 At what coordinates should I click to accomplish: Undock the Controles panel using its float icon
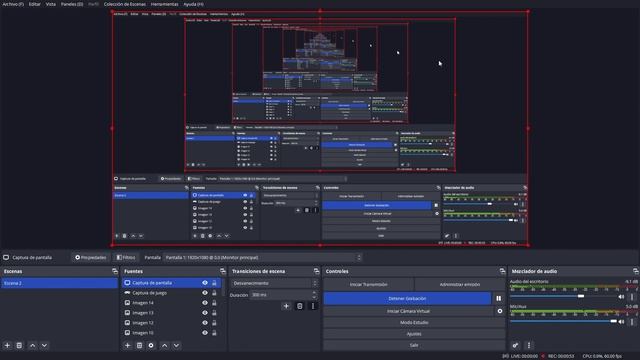point(502,271)
